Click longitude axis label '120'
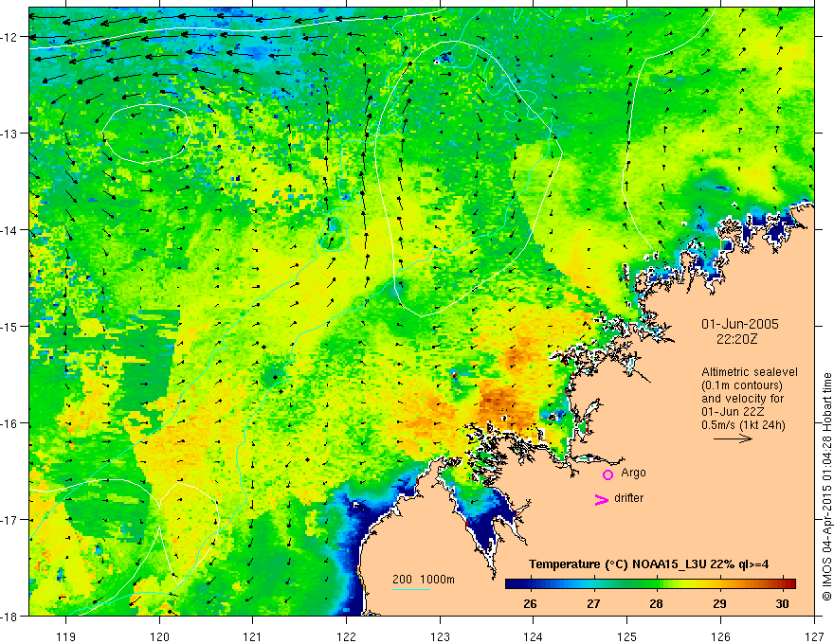 pos(159,636)
